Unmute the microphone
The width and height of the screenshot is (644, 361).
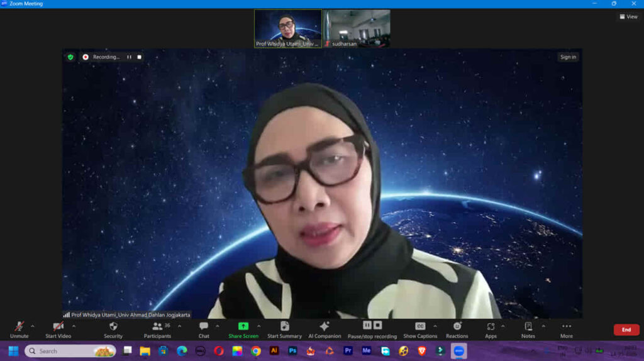tap(19, 330)
